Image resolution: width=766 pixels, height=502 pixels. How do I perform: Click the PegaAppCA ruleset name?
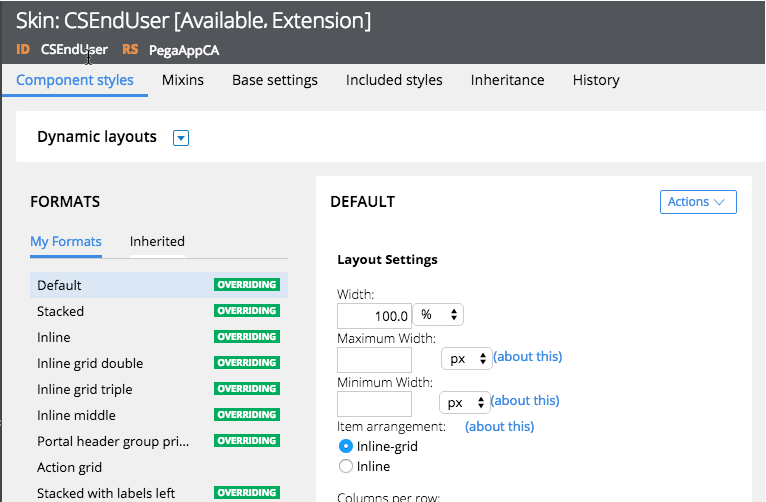(184, 51)
